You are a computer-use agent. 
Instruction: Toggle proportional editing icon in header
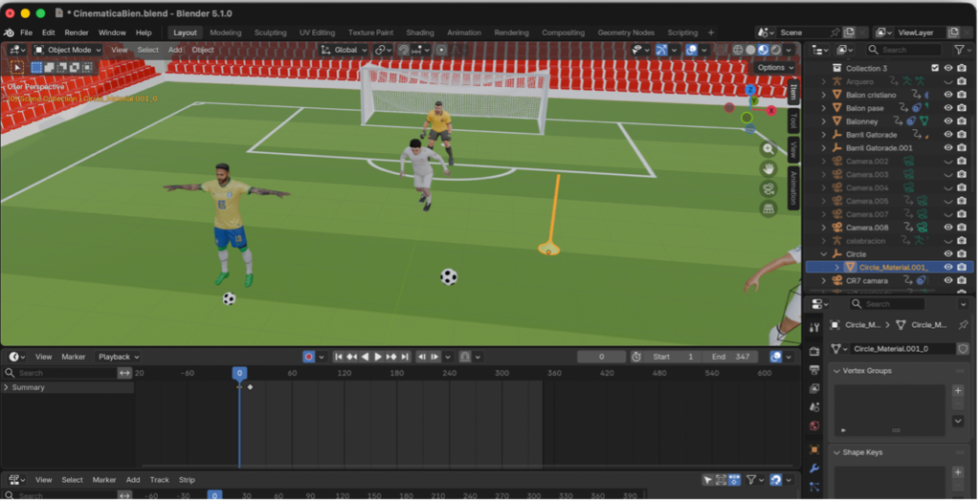click(x=442, y=50)
